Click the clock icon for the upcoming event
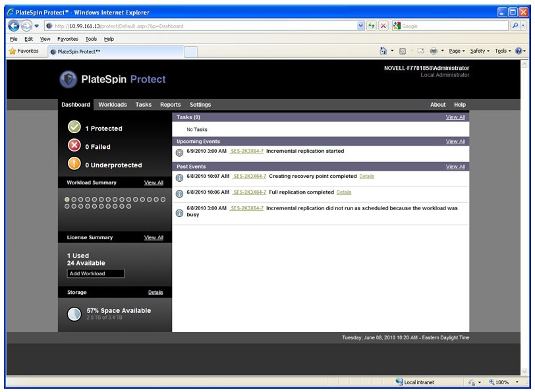The height and width of the screenshot is (392, 535). click(179, 153)
